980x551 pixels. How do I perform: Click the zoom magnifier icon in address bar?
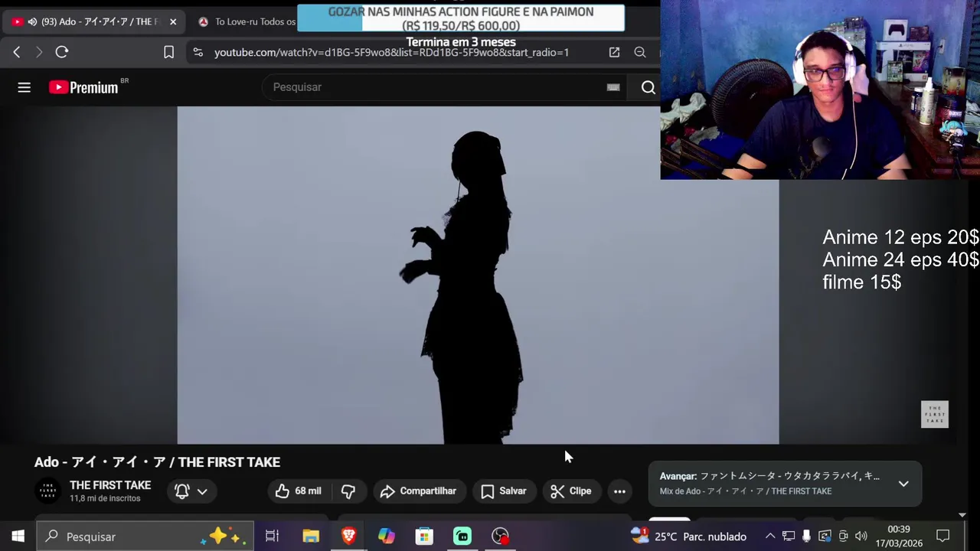tap(640, 52)
